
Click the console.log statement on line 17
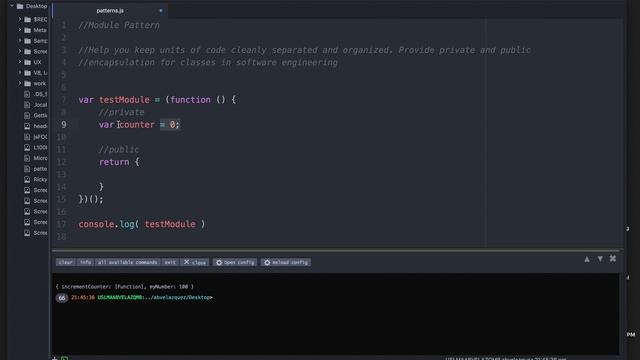(142, 224)
